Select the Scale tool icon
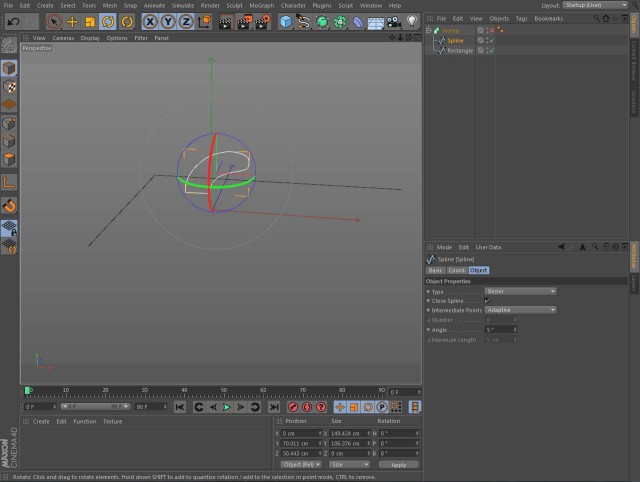The width and height of the screenshot is (640, 482). pos(90,22)
